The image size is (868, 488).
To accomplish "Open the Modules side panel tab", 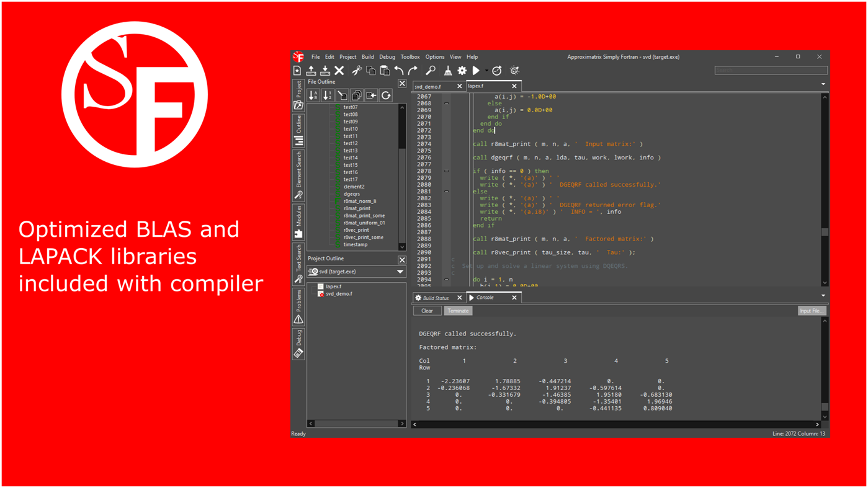I will click(x=298, y=221).
